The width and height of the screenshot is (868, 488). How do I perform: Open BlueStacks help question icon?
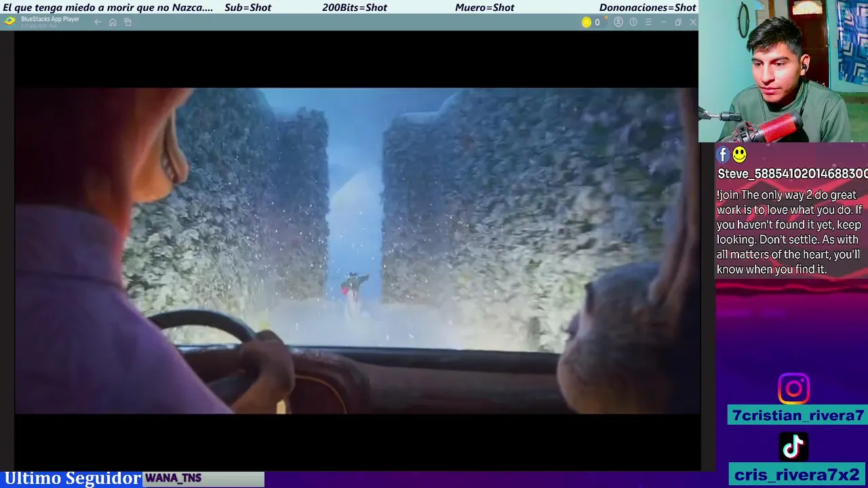(x=633, y=22)
